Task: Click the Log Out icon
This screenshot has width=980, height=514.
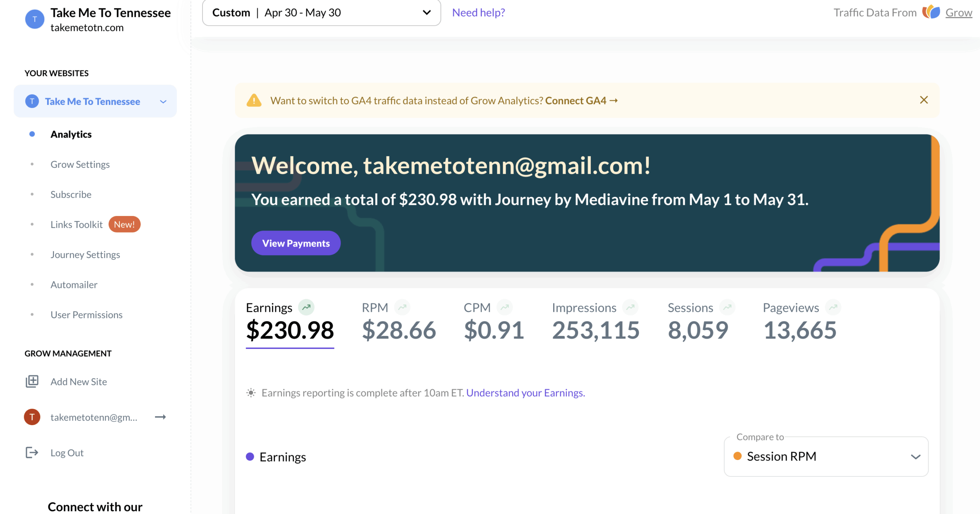Action: [32, 453]
